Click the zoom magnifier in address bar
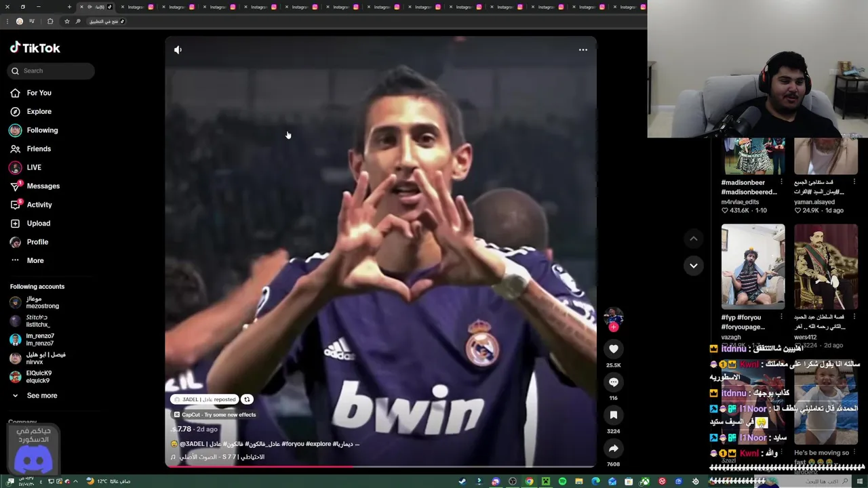 click(x=78, y=21)
